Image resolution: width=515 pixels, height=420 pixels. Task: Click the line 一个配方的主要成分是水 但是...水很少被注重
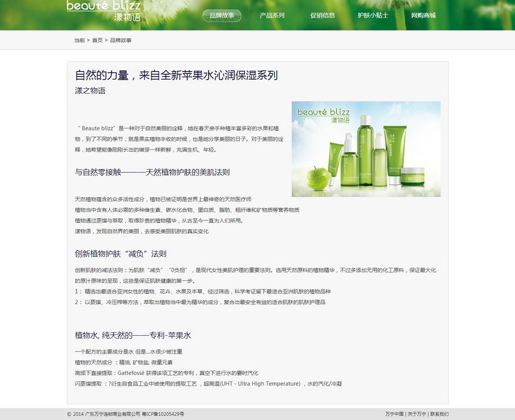point(128,352)
